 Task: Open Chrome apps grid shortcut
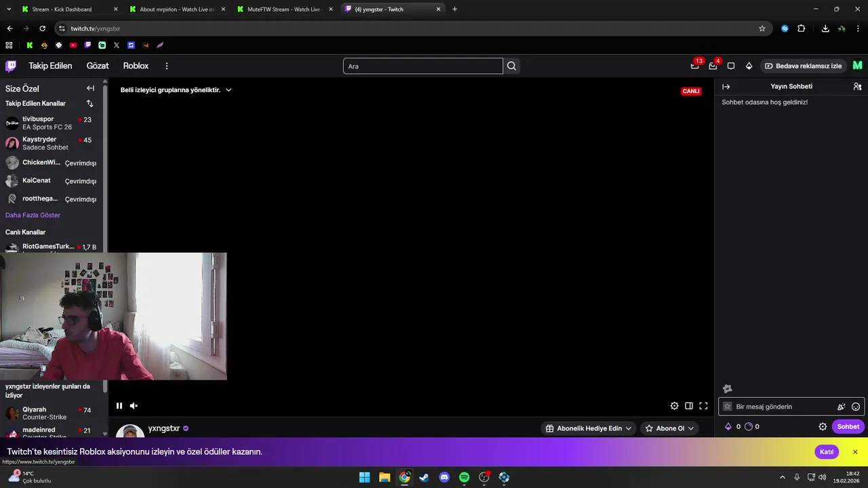point(9,45)
